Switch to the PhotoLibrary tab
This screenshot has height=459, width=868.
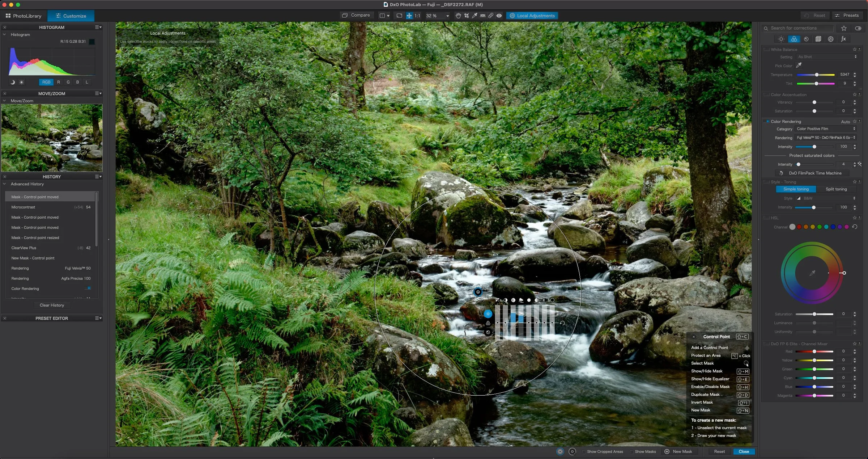[x=24, y=16]
